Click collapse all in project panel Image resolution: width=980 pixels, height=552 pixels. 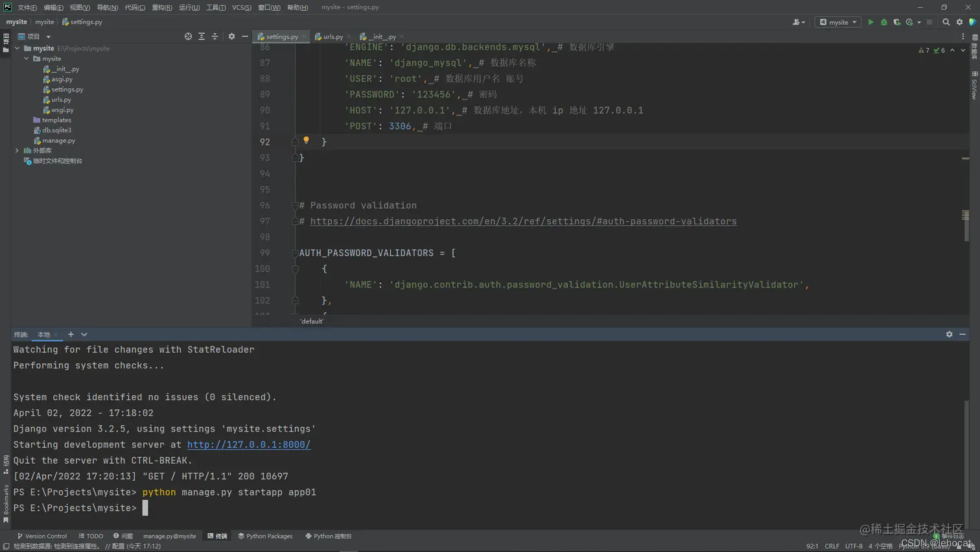tap(215, 37)
